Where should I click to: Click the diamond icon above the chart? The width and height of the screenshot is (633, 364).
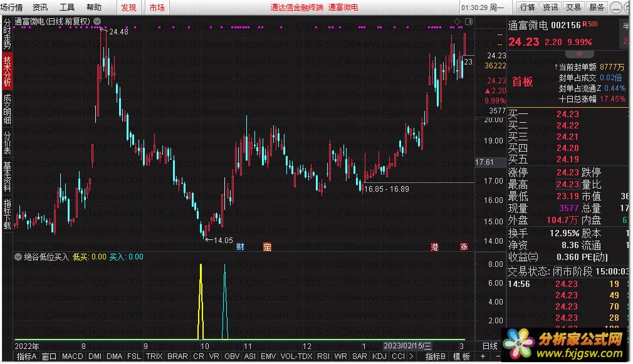(x=457, y=21)
